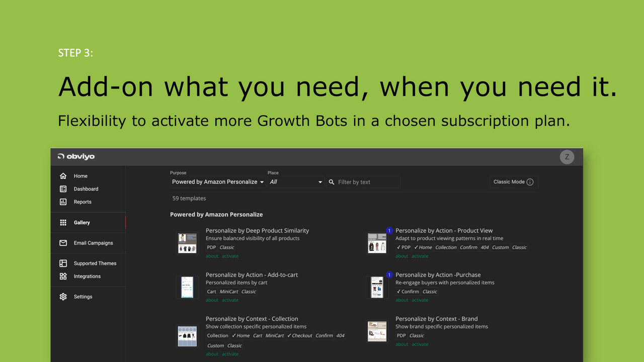This screenshot has height=362, width=644.
Task: Click checked Confirm tag on Action -Purchase
Action: pyautogui.click(x=408, y=292)
